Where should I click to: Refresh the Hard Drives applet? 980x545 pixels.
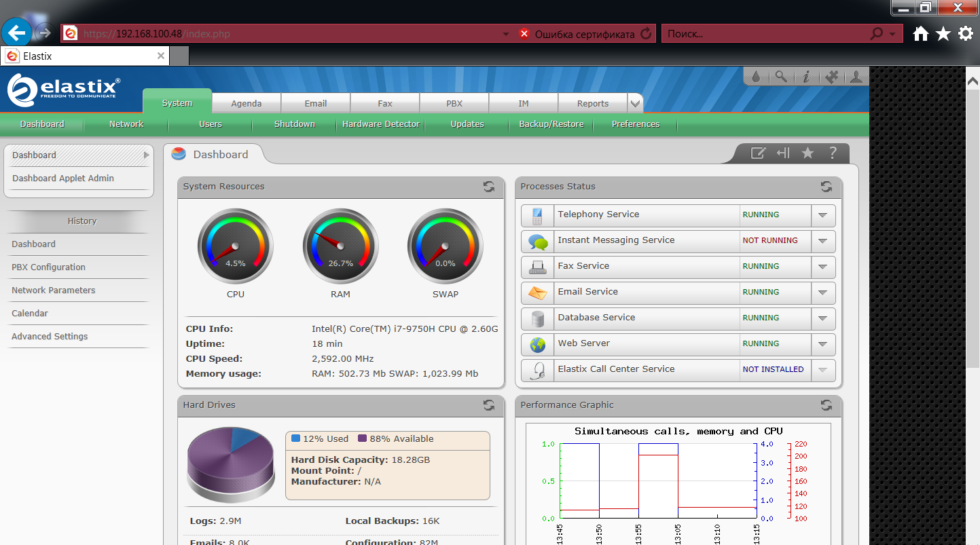tap(489, 405)
